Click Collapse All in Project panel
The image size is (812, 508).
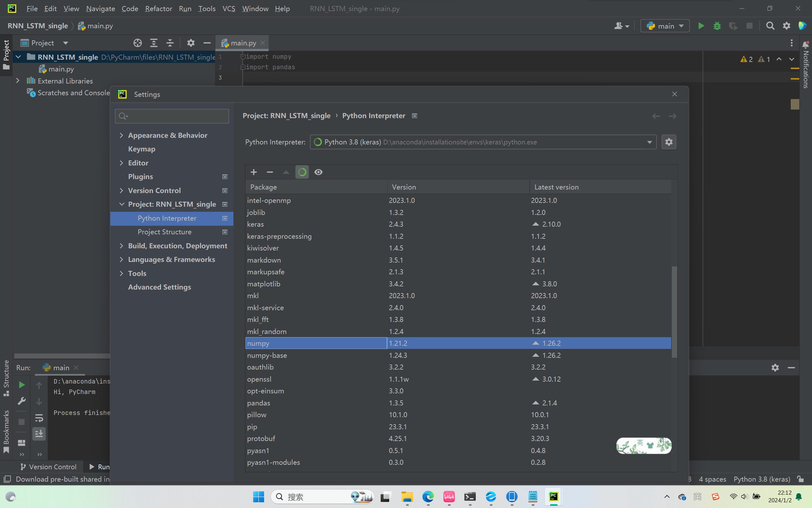(x=170, y=43)
